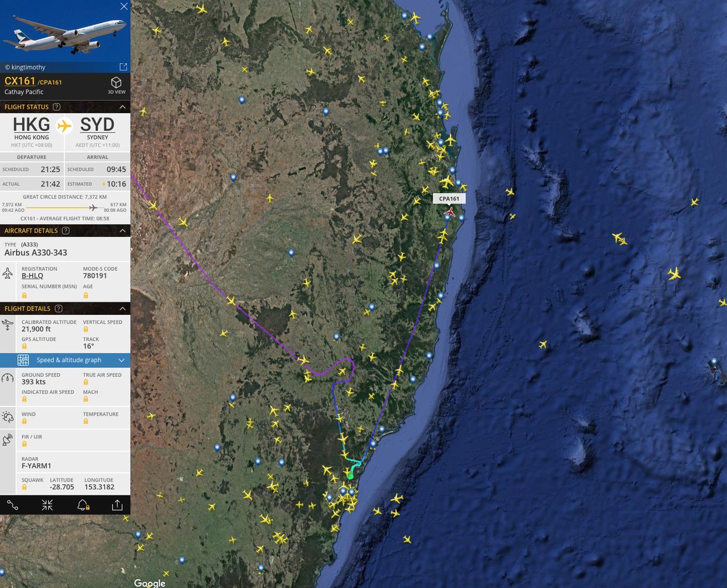727x588 pixels.
Task: Click the average flight time text
Action: (x=65, y=218)
